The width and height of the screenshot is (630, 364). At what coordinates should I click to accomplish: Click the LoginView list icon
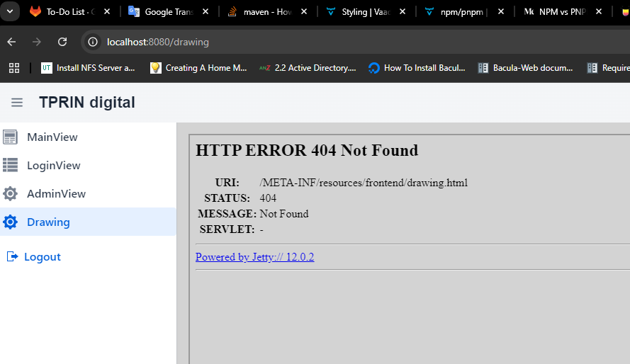click(x=11, y=166)
